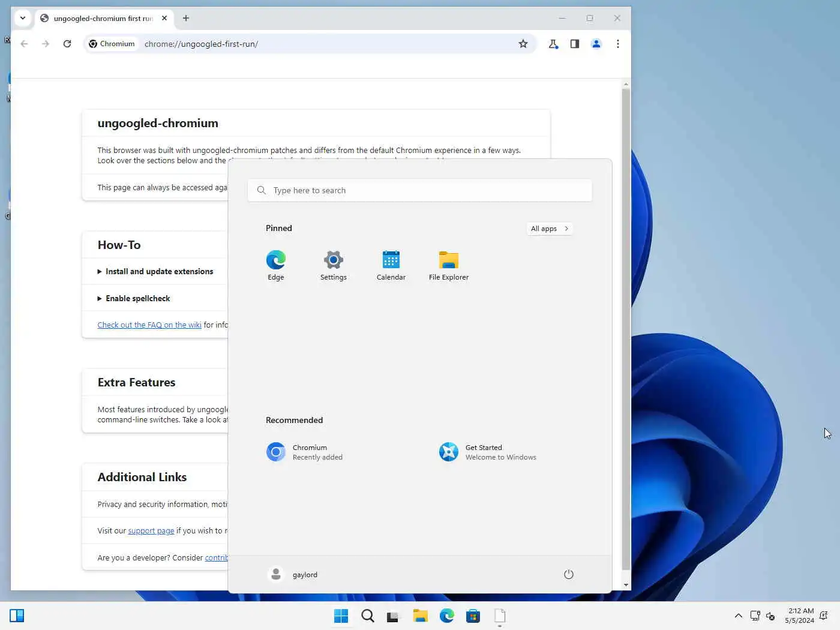The height and width of the screenshot is (630, 840).
Task: Click scrollbar down arrow in Chromium
Action: [626, 585]
